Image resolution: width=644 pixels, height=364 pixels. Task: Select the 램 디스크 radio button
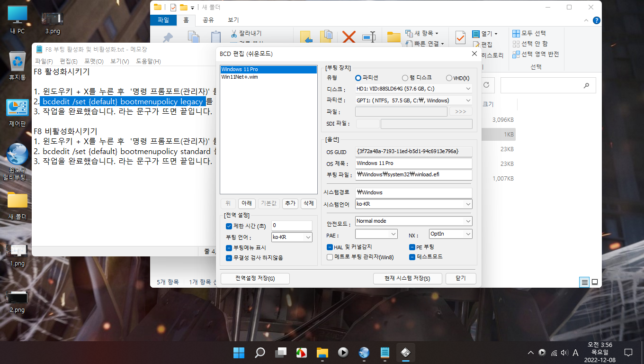pos(405,78)
